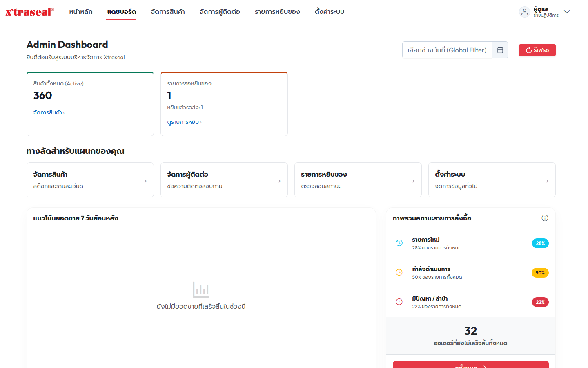The width and height of the screenshot is (588, 368).
Task: Click the red รีเฟรช button
Action: tap(537, 50)
